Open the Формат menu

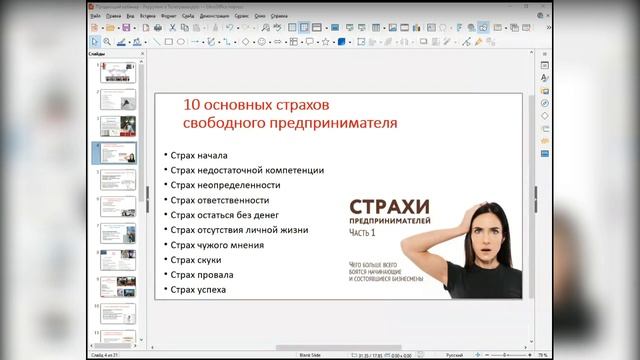pyautogui.click(x=169, y=16)
